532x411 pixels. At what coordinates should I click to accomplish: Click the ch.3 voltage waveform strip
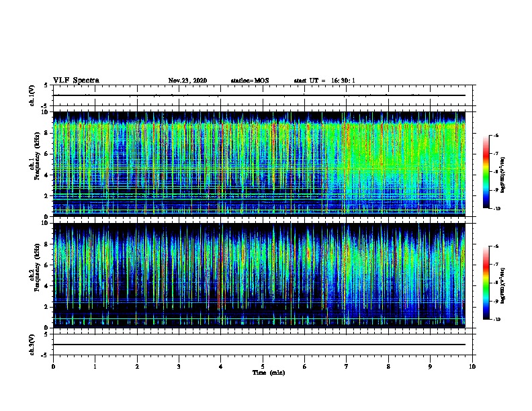(263, 345)
